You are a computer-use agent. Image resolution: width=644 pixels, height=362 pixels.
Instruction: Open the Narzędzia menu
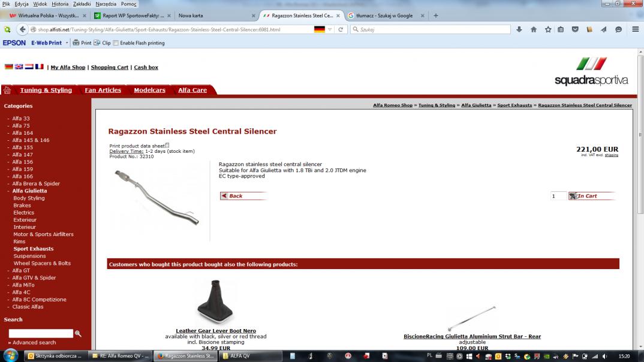click(106, 4)
